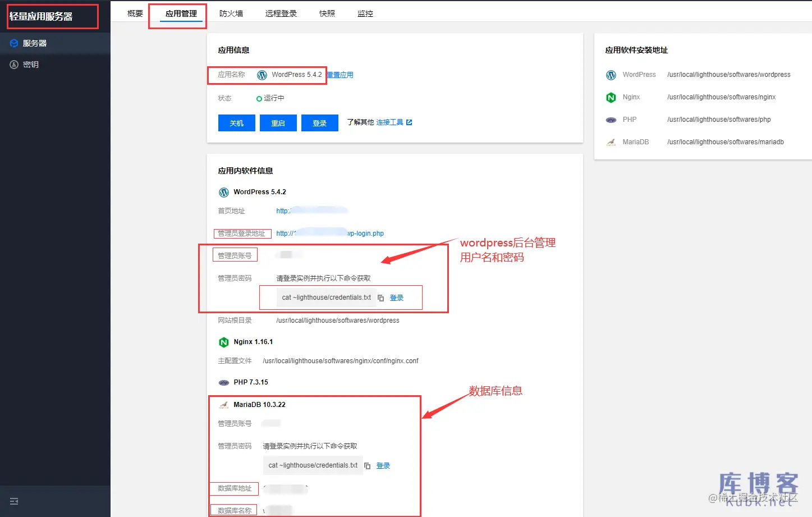Click the external link icon after 连接工具
Viewport: 812px width, 517px height.
tap(409, 122)
